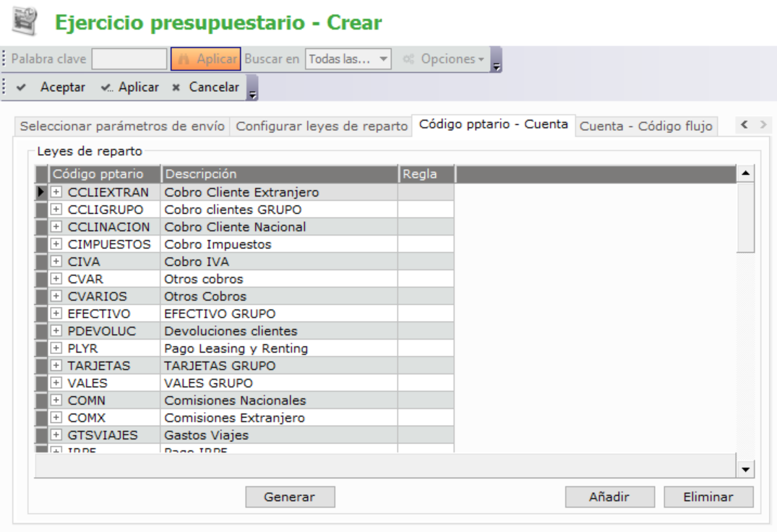
Task: Click the Cancelar X toolbar button
Action: tap(205, 87)
